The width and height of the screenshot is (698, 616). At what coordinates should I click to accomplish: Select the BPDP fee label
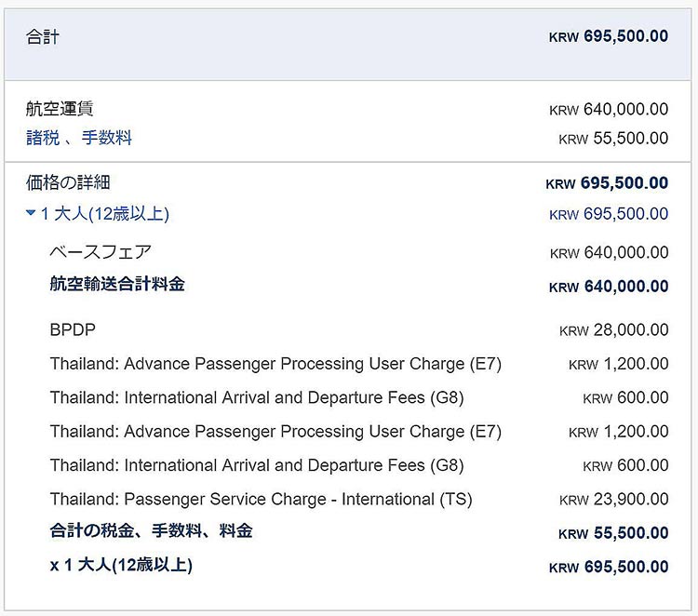(73, 330)
